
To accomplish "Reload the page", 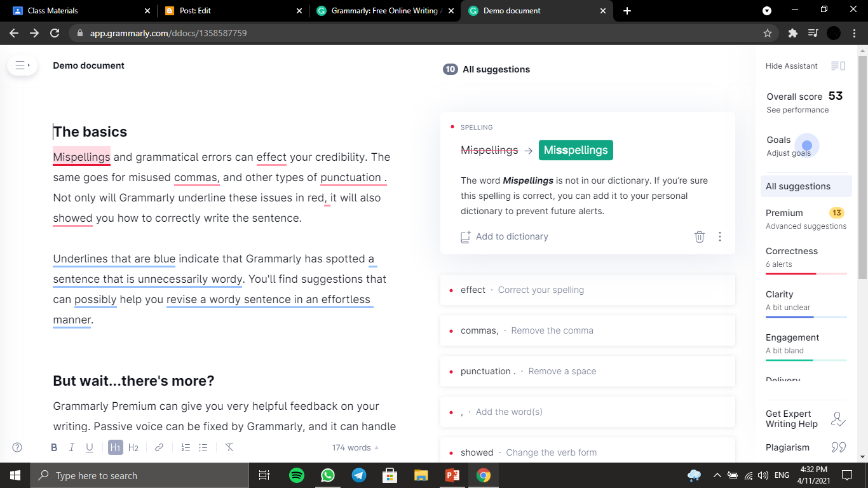I will coord(55,33).
